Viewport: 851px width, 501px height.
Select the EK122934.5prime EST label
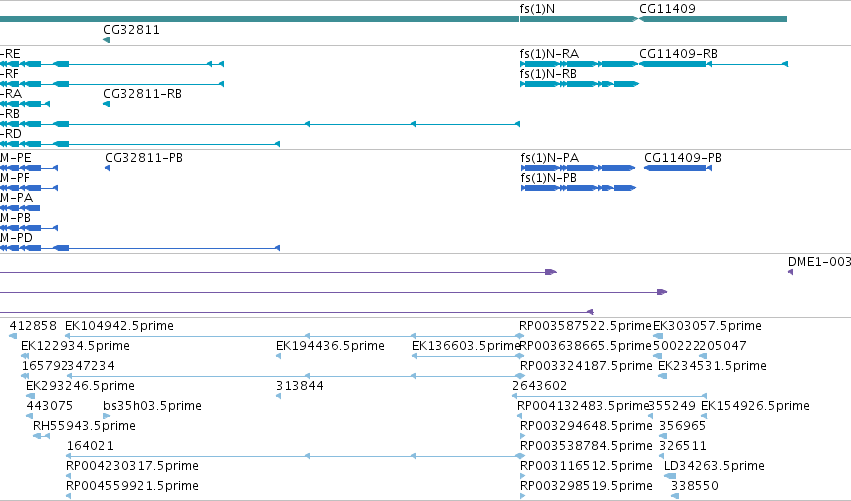(x=75, y=346)
